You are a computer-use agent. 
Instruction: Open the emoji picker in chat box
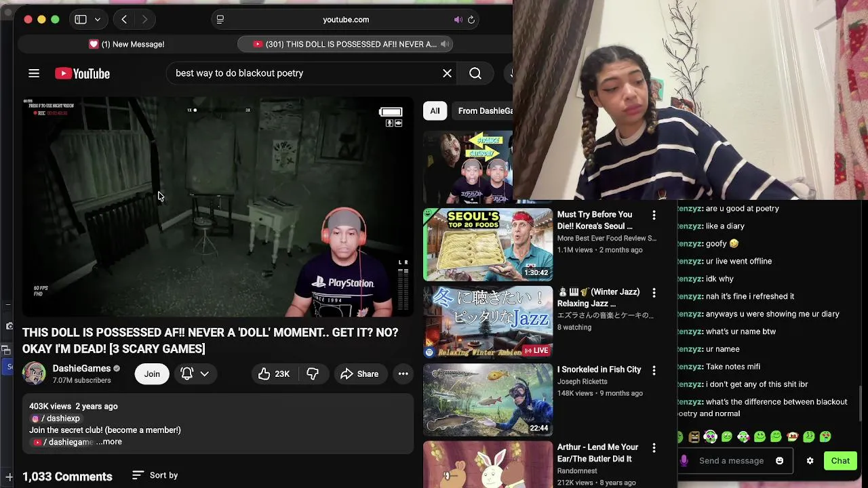tap(779, 461)
